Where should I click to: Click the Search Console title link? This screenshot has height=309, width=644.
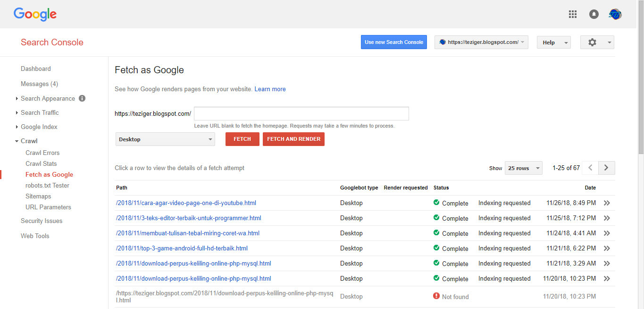[52, 43]
